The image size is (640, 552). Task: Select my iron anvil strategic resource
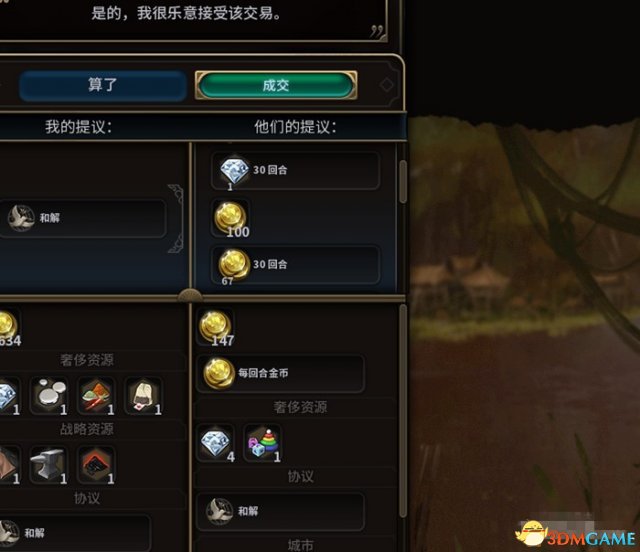[x=50, y=465]
